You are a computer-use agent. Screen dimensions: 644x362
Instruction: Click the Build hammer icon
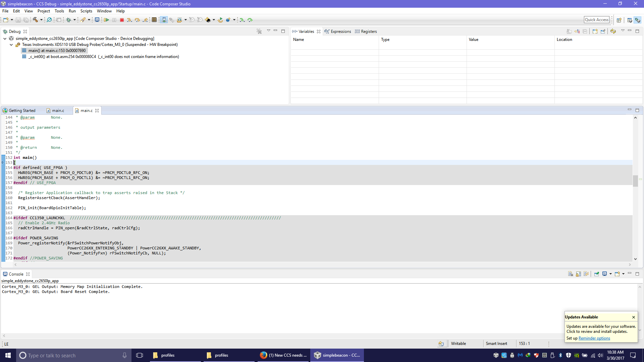[x=35, y=20]
